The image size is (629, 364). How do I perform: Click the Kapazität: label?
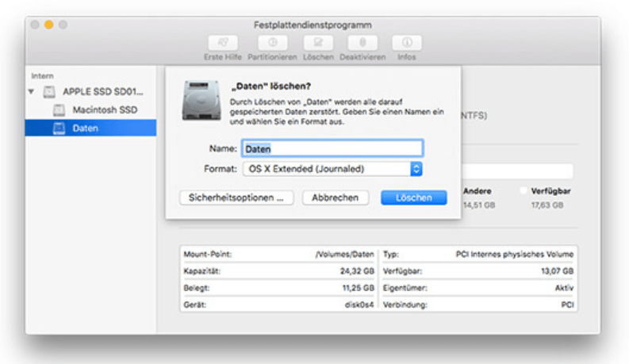[201, 271]
